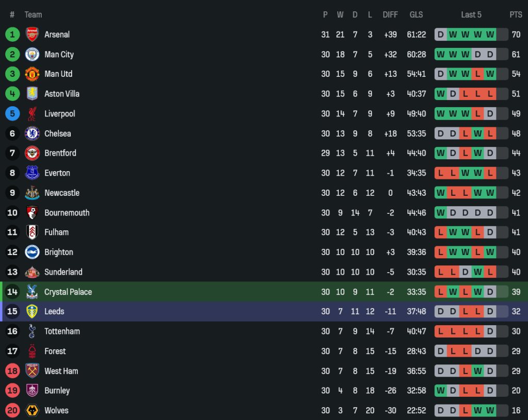Viewport: 528px width, 420px height.
Task: Click the Everton crest icon
Action: pyautogui.click(x=32, y=173)
